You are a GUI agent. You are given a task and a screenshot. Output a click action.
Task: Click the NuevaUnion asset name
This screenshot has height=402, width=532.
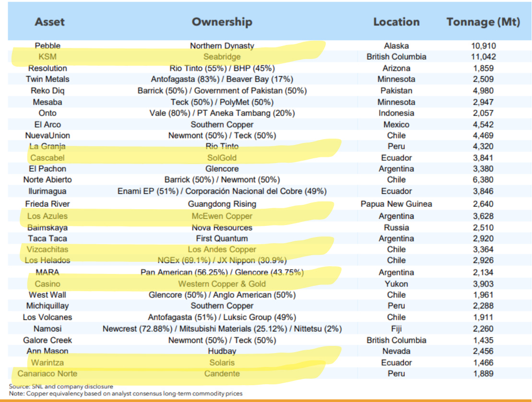[x=47, y=135]
